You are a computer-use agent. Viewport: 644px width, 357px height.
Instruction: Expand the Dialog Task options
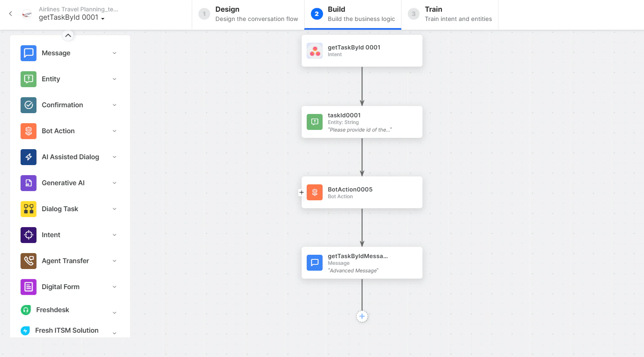[114, 209]
